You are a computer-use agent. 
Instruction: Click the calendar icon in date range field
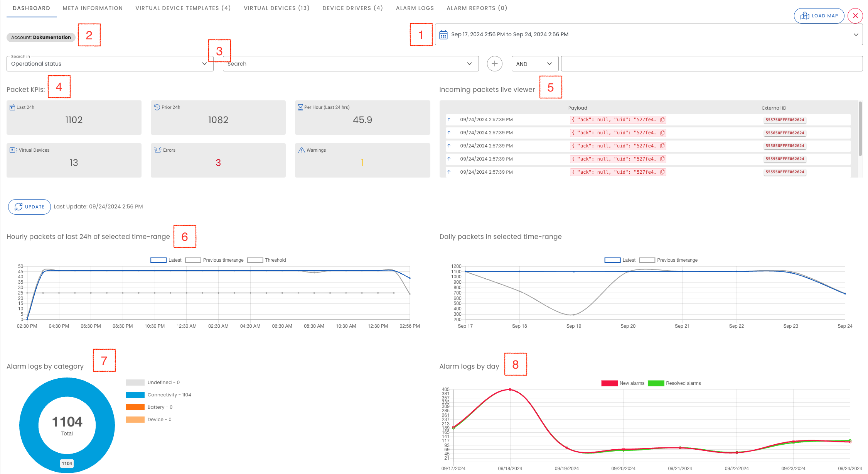tap(443, 35)
